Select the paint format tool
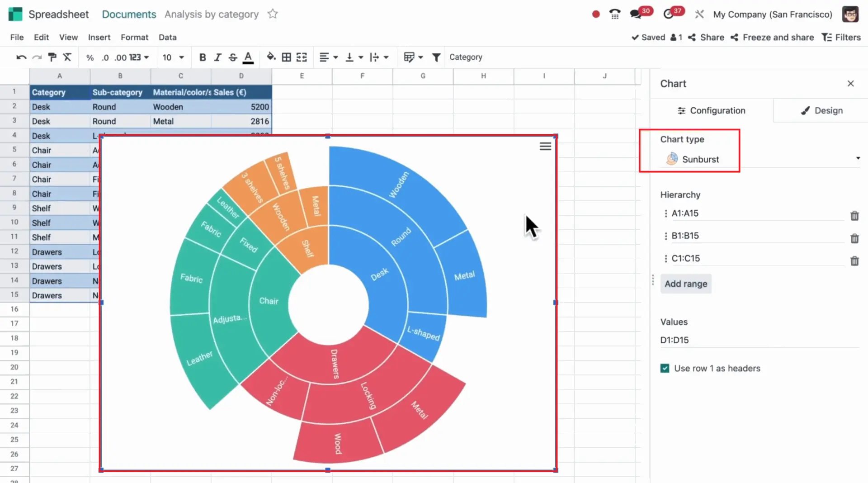The width and height of the screenshot is (868, 483). 52,57
